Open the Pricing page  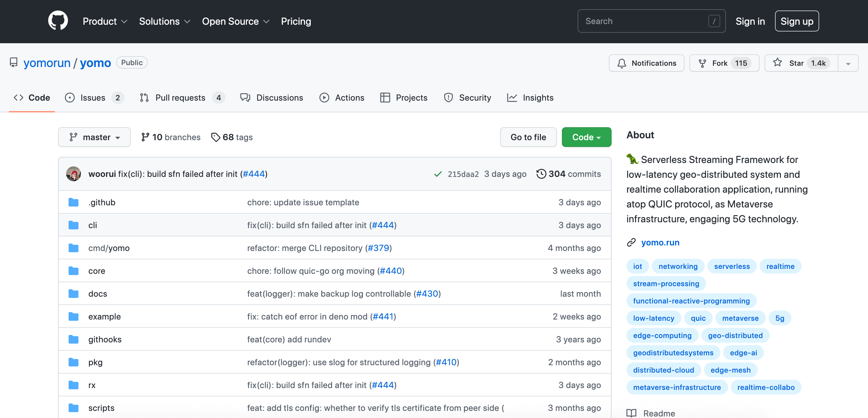click(296, 21)
